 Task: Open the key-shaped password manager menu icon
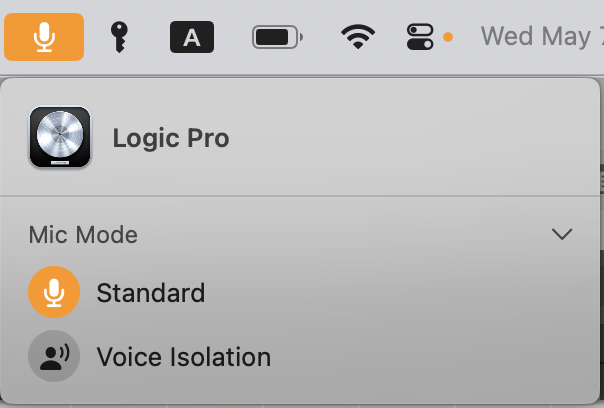click(x=119, y=37)
